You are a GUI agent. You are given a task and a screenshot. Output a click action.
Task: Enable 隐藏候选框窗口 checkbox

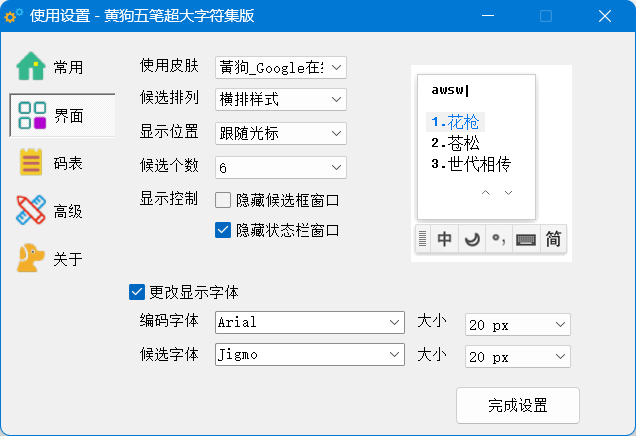(x=224, y=200)
